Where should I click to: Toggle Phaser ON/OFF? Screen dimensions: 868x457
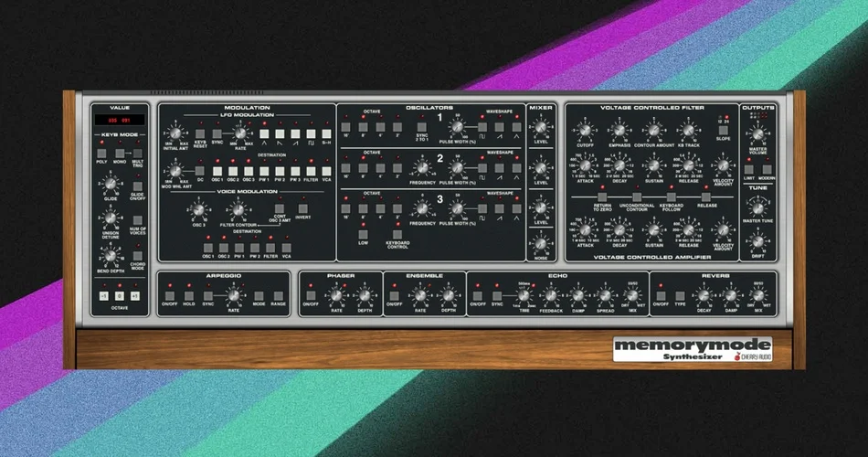pos(311,296)
